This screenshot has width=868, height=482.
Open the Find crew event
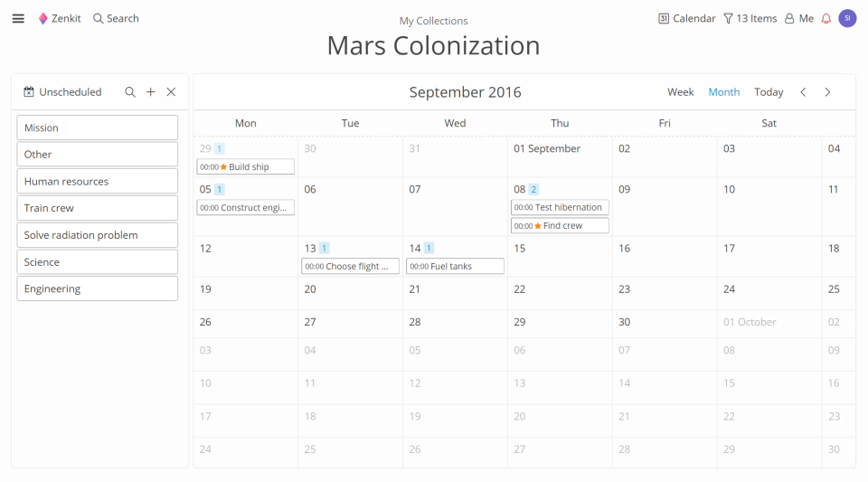pyautogui.click(x=560, y=226)
